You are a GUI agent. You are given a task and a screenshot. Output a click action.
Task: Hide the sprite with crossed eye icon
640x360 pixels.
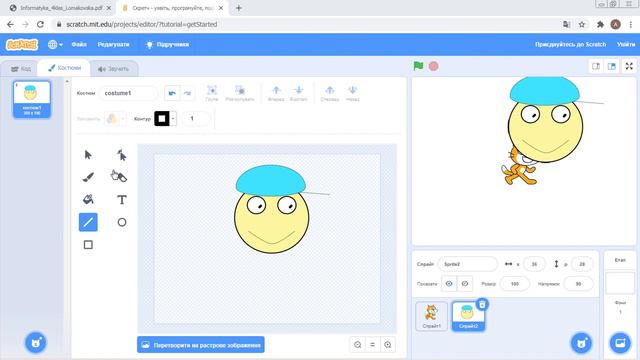pos(464,284)
